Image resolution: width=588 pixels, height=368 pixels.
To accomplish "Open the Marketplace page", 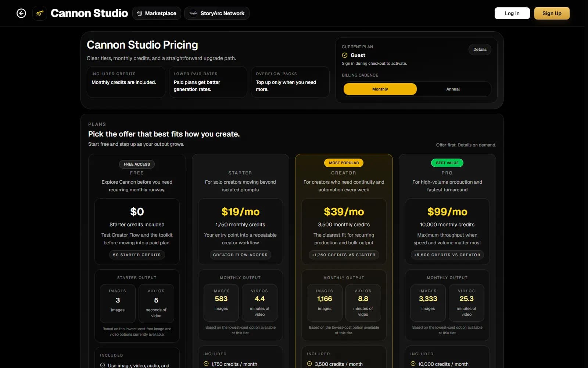I will pyautogui.click(x=157, y=13).
